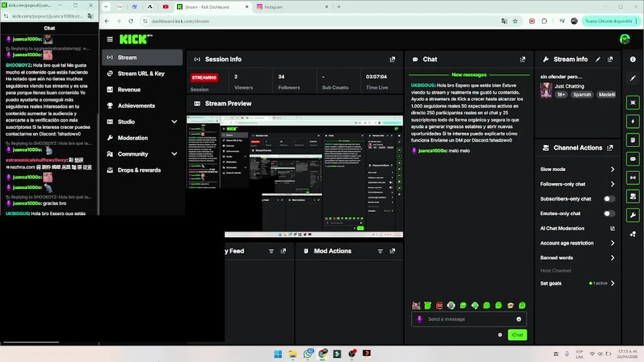Image resolution: width=644 pixels, height=362 pixels.
Task: Open Drops & rewards page
Action: (142, 170)
